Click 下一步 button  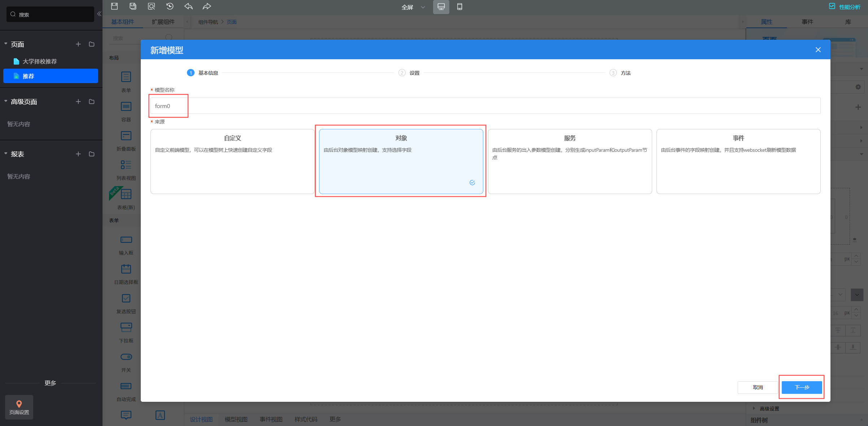802,387
